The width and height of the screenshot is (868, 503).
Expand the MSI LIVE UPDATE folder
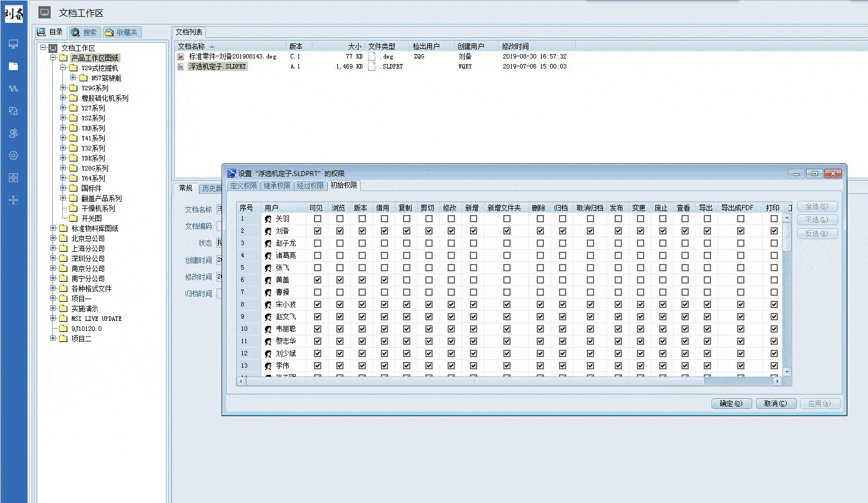pyautogui.click(x=53, y=318)
